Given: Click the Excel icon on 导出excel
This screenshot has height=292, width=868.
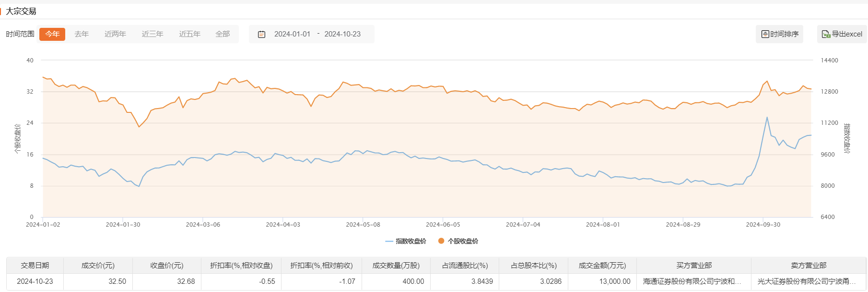Looking at the screenshot, I should point(826,34).
